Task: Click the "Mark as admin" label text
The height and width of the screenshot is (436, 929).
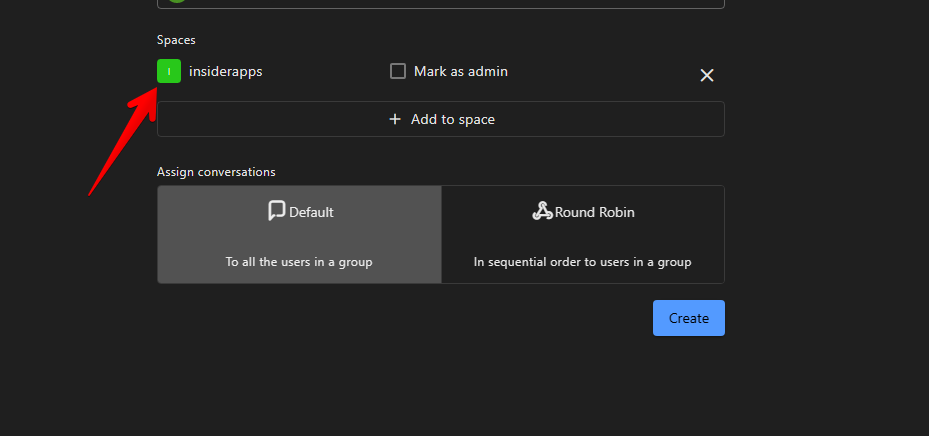Action: click(461, 71)
